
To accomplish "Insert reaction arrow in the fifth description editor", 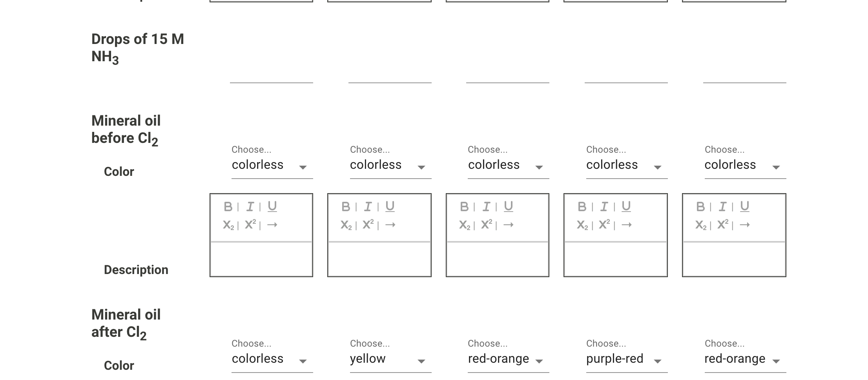I will (x=745, y=225).
